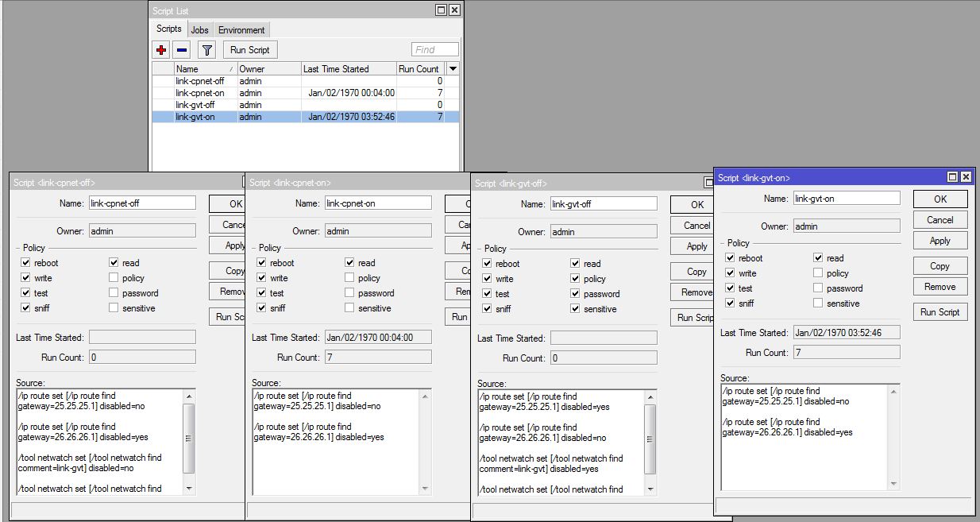Enable password checkbox in link-cpnet-off window
The height and width of the screenshot is (522, 980).
point(114,293)
